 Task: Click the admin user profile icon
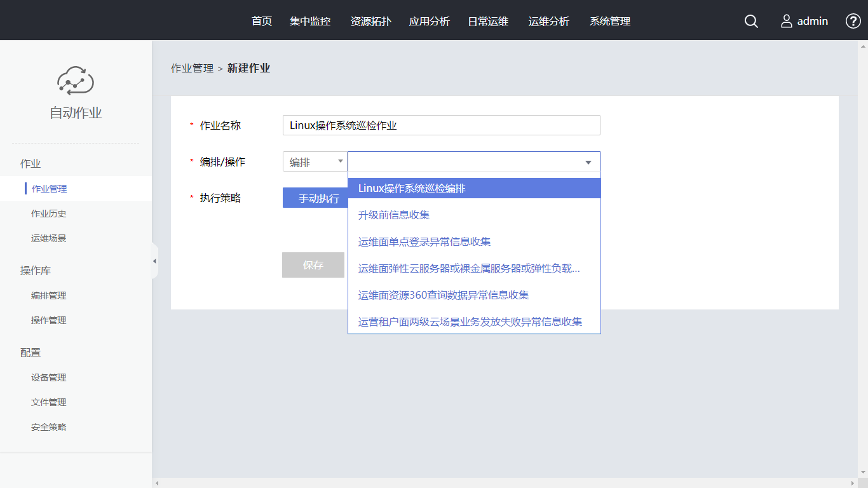787,22
